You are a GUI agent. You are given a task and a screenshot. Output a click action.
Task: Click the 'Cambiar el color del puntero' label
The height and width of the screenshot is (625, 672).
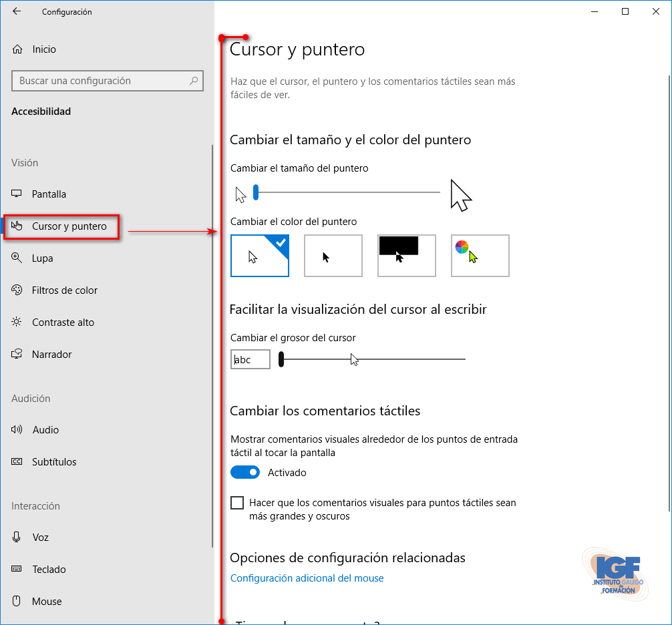(293, 222)
